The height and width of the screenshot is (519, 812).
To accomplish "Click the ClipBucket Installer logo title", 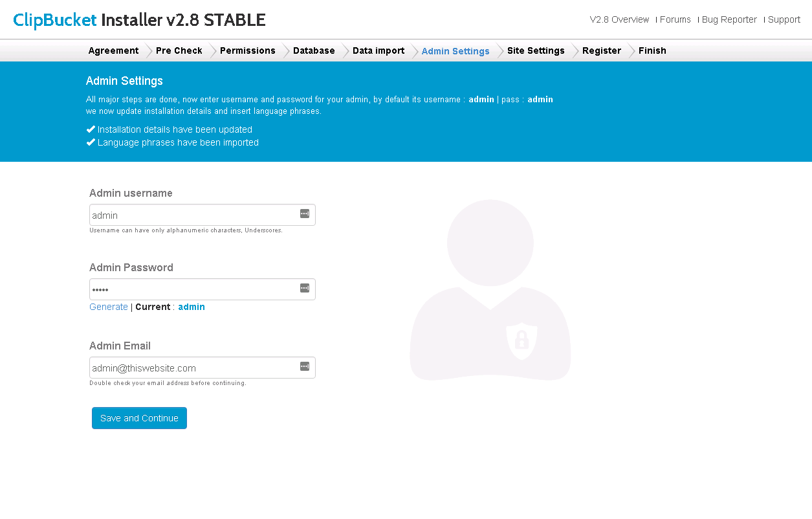I will [x=139, y=20].
